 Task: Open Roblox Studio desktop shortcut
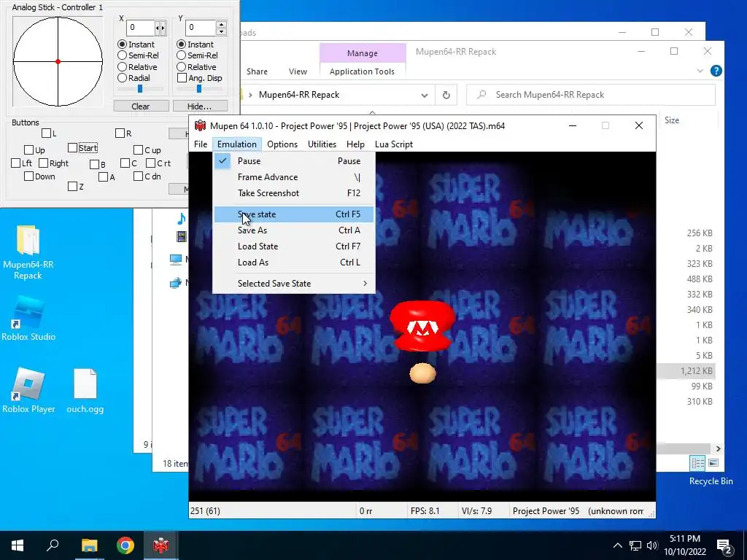pyautogui.click(x=28, y=319)
